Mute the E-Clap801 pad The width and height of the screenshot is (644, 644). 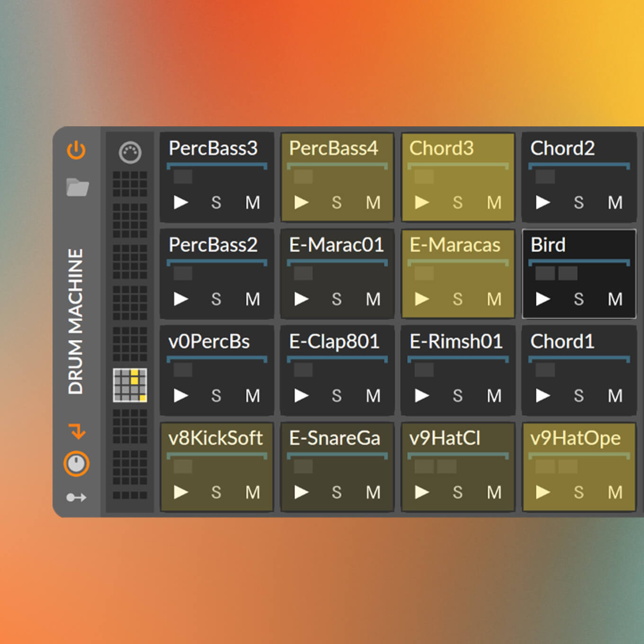point(373,396)
